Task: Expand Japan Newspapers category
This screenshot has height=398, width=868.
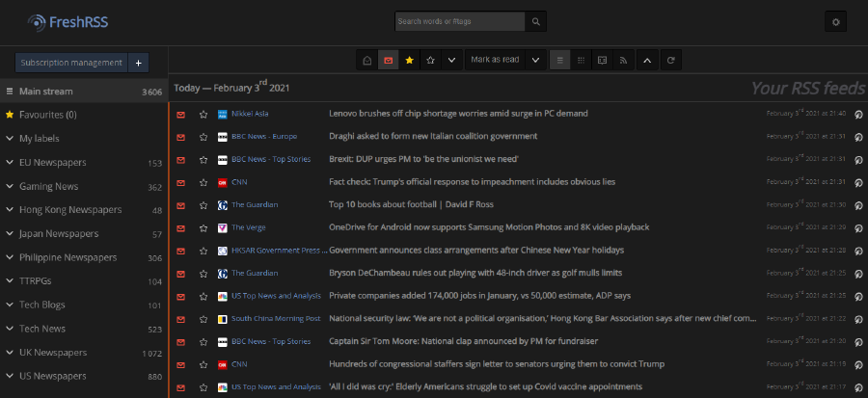Action: (x=10, y=233)
